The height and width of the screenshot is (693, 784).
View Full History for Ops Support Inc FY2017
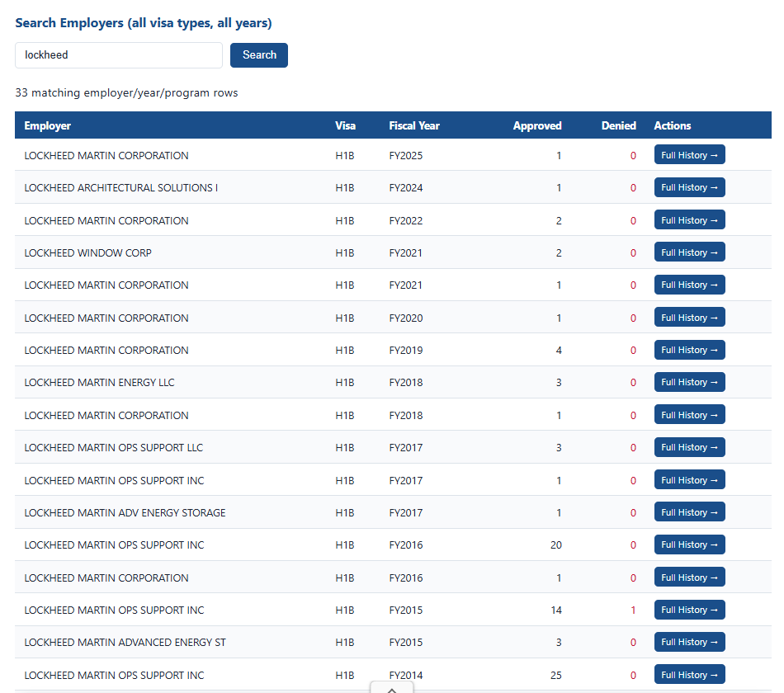pos(689,480)
